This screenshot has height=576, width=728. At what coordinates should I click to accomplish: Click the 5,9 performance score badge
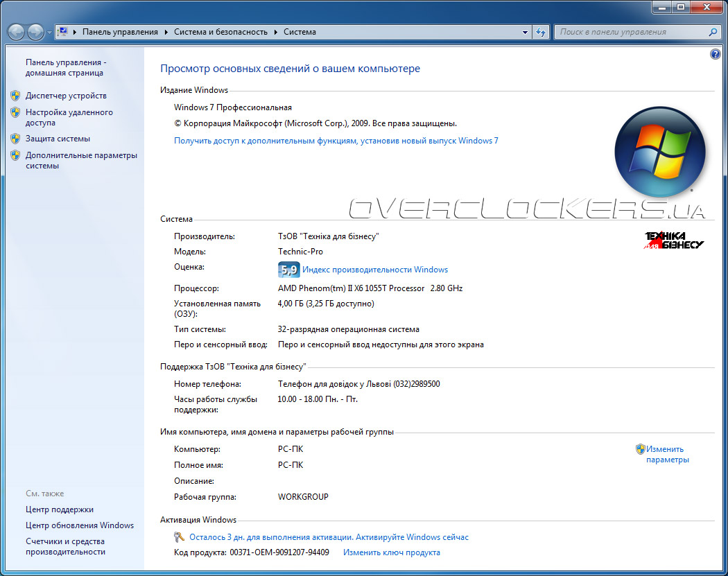288,270
